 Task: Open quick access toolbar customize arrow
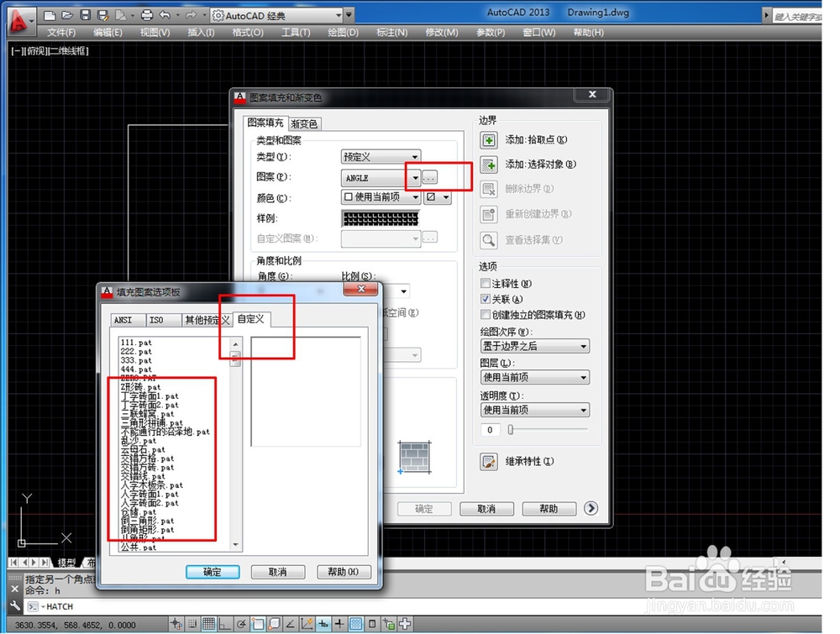349,15
